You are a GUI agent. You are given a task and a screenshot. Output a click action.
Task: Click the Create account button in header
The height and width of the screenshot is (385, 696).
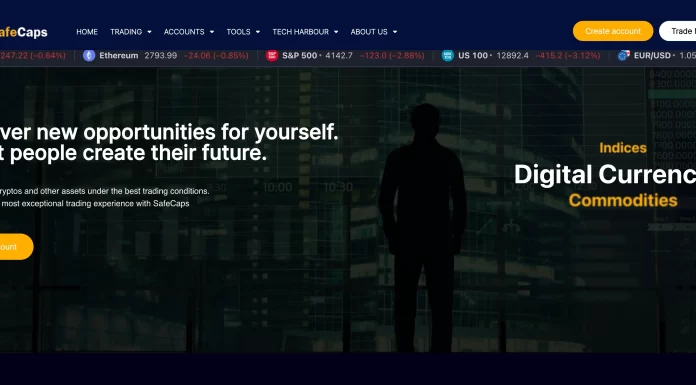coord(613,31)
